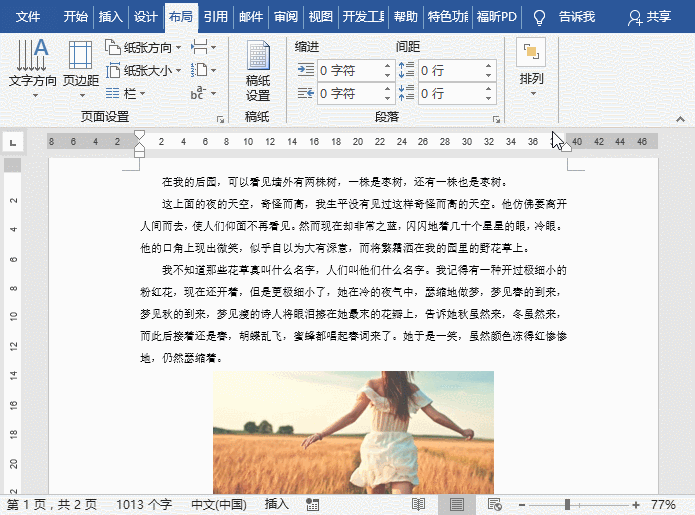The width and height of the screenshot is (695, 515).
Task: Click the lightbulb Tell Me icon
Action: click(x=539, y=17)
